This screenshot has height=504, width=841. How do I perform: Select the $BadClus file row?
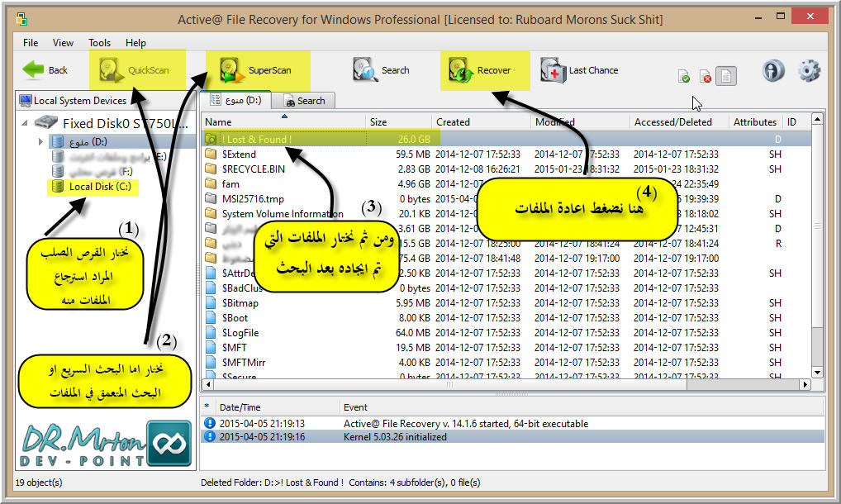pyautogui.click(x=506, y=288)
